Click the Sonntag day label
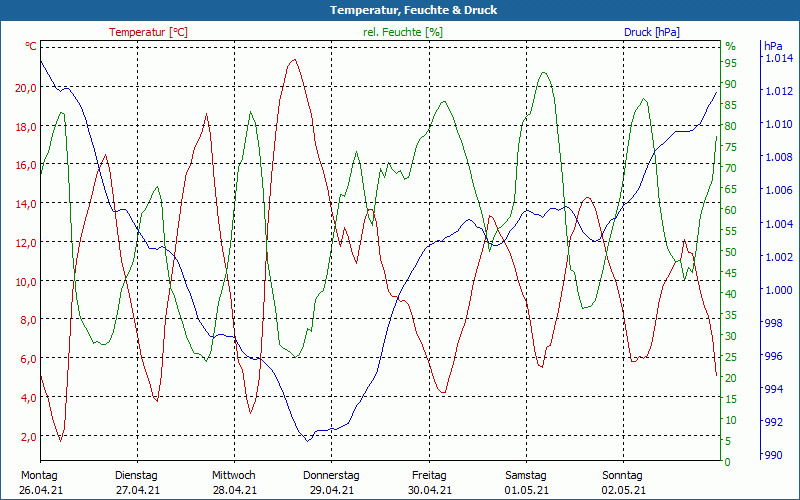800x500 pixels. pyautogui.click(x=622, y=476)
